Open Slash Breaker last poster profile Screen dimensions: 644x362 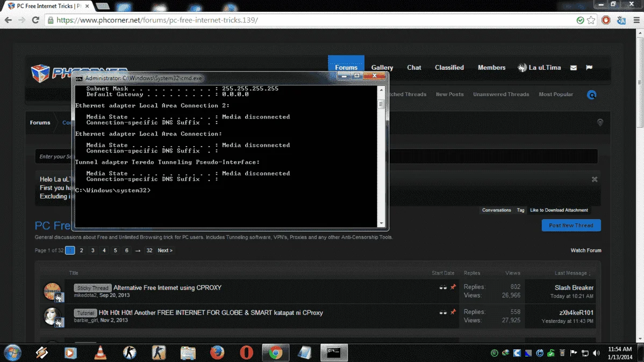coord(574,288)
